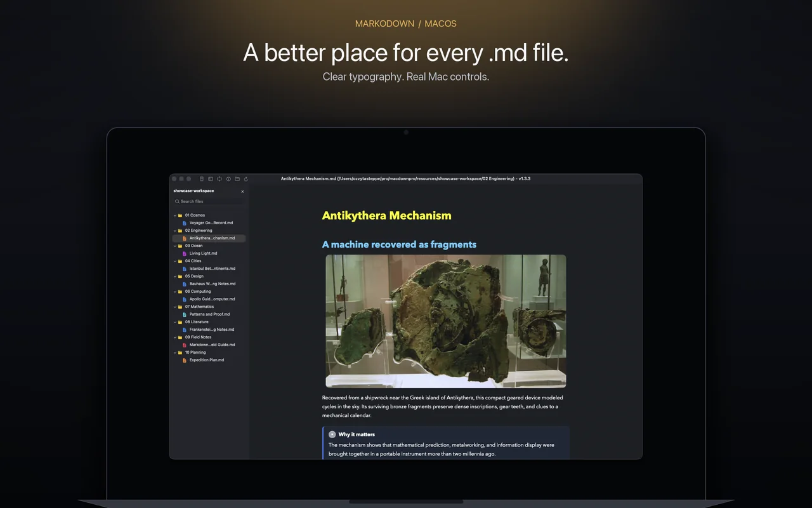Close the showcase-workspace sidebar panel
The image size is (812, 508).
point(242,191)
